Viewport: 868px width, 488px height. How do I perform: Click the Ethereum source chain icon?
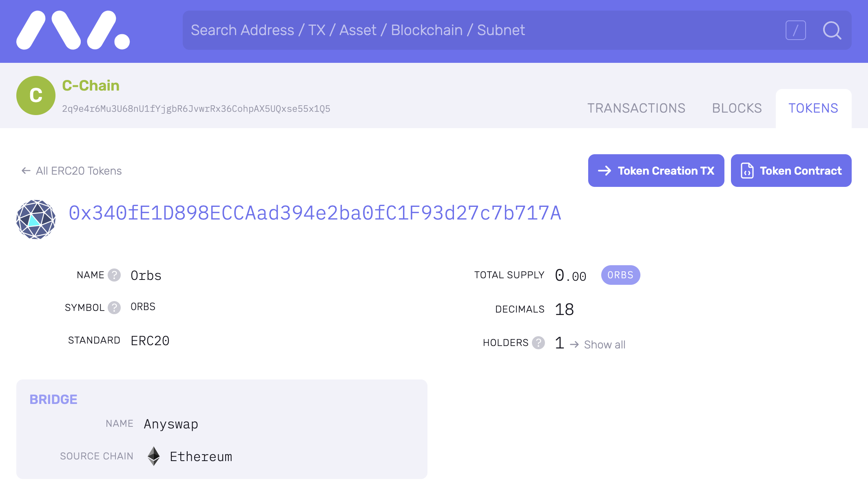[154, 456]
